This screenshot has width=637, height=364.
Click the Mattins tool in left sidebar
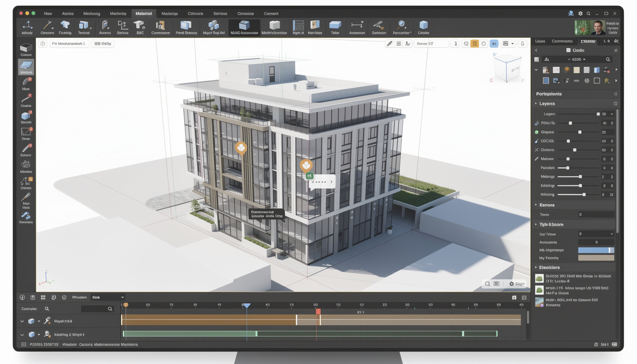pos(26,166)
